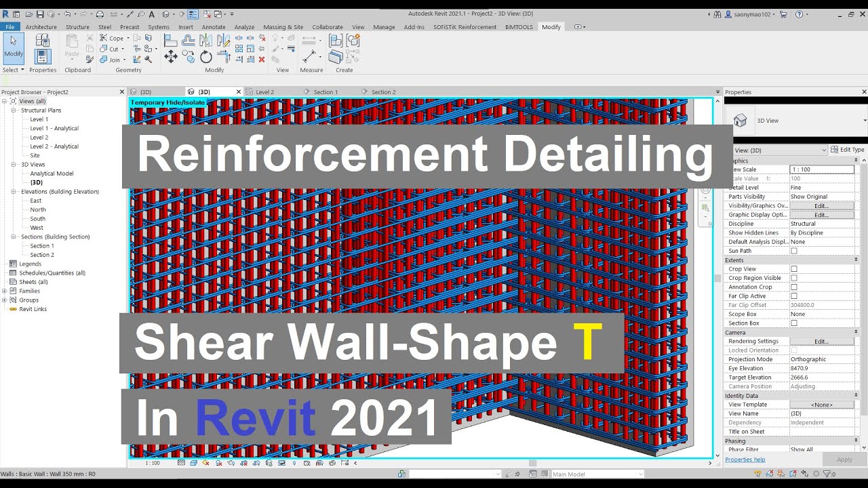
Task: Click Edit for Visibility/Graphics Overrides
Action: click(x=821, y=205)
